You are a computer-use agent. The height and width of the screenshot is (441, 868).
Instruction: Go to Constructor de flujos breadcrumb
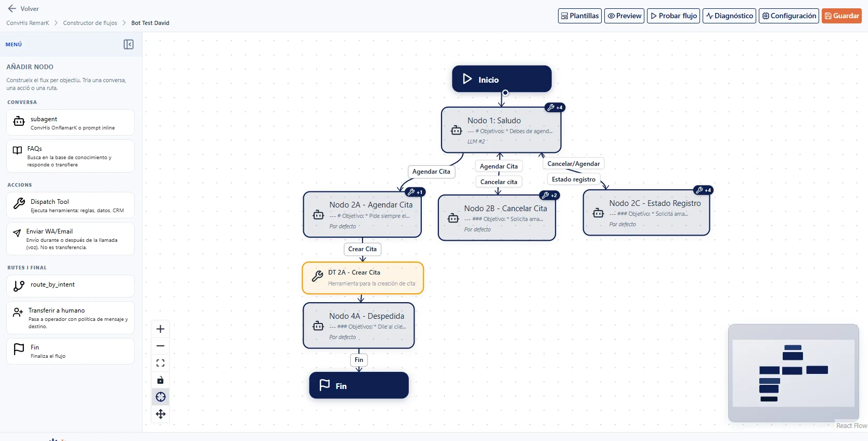[x=90, y=23]
